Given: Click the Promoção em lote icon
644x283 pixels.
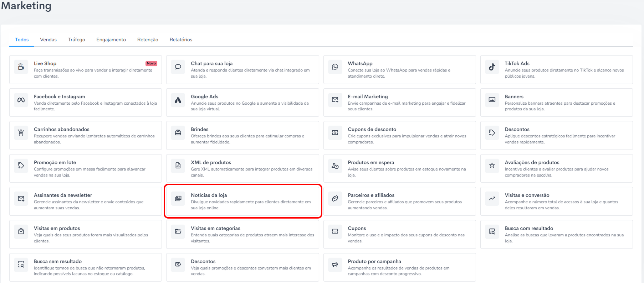Looking at the screenshot, I should tap(21, 166).
